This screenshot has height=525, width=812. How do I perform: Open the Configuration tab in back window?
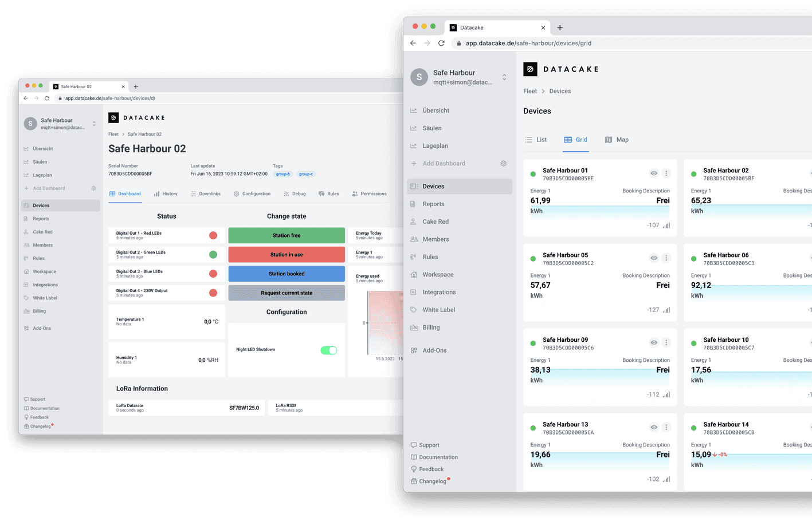[252, 194]
